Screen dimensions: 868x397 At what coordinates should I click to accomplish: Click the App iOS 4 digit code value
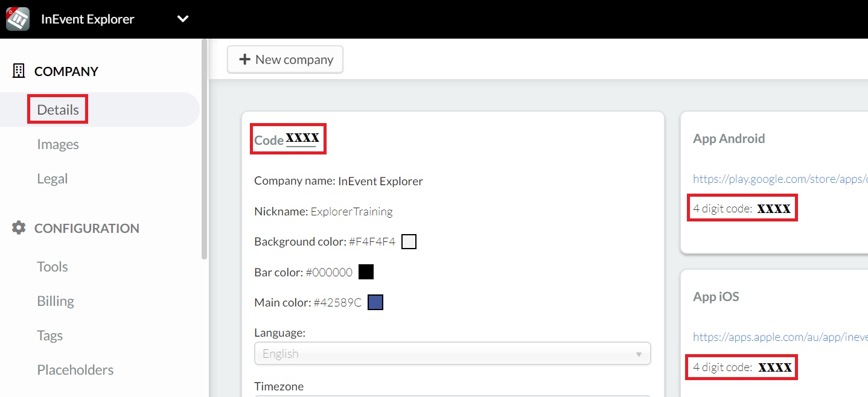(775, 367)
